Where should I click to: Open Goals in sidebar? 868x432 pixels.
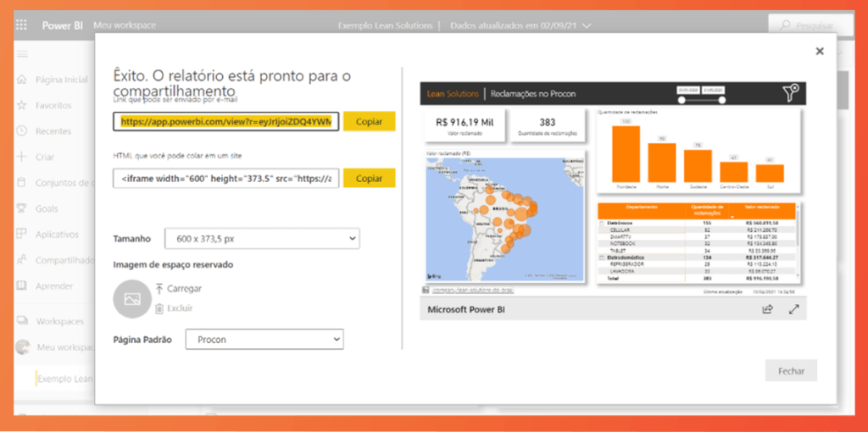[x=47, y=208]
